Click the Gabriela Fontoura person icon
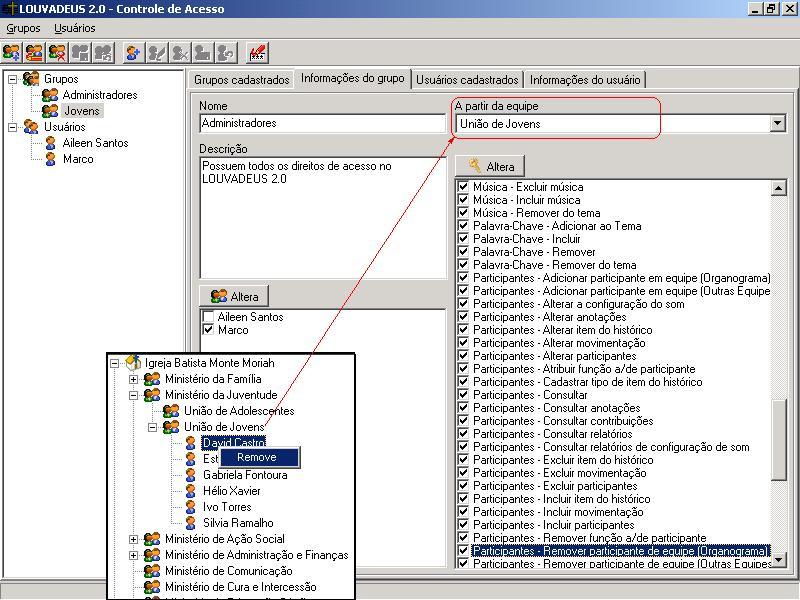Screen dimensions: 800x600 coord(191,475)
